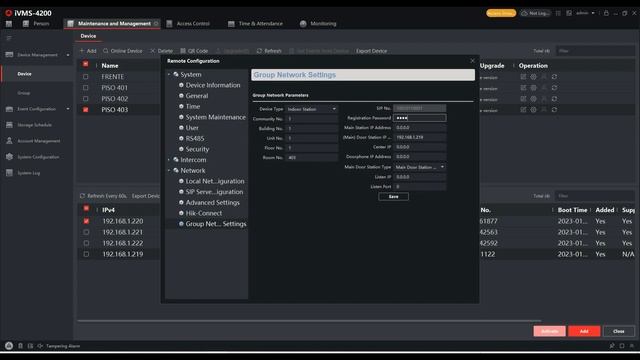The height and width of the screenshot is (360, 640).
Task: Expand Device Management sidebar section
Action: click(x=68, y=55)
